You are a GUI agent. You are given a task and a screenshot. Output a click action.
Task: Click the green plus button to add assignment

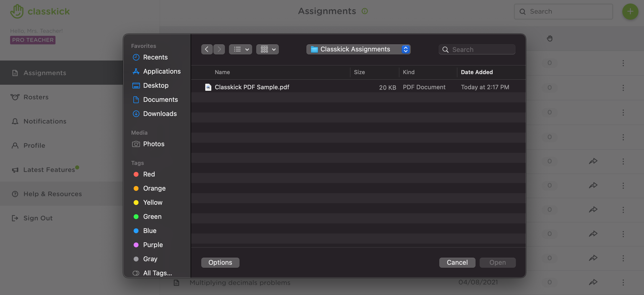coord(630,11)
